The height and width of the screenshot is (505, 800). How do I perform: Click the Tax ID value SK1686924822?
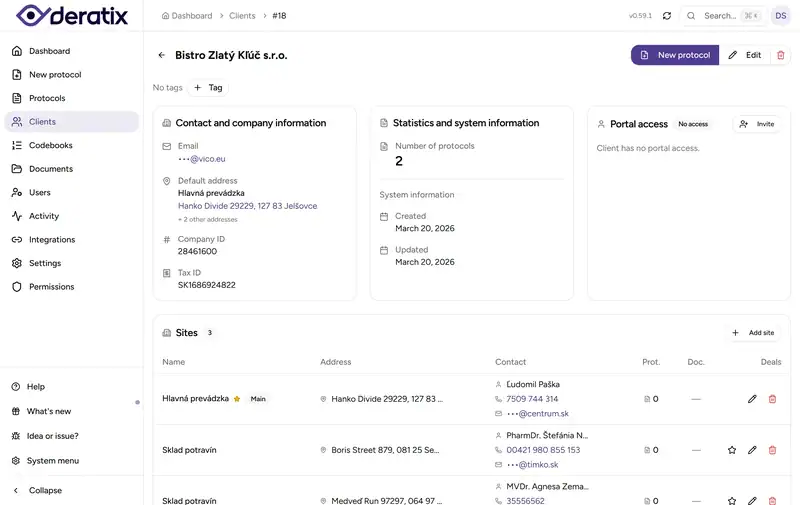click(x=207, y=285)
